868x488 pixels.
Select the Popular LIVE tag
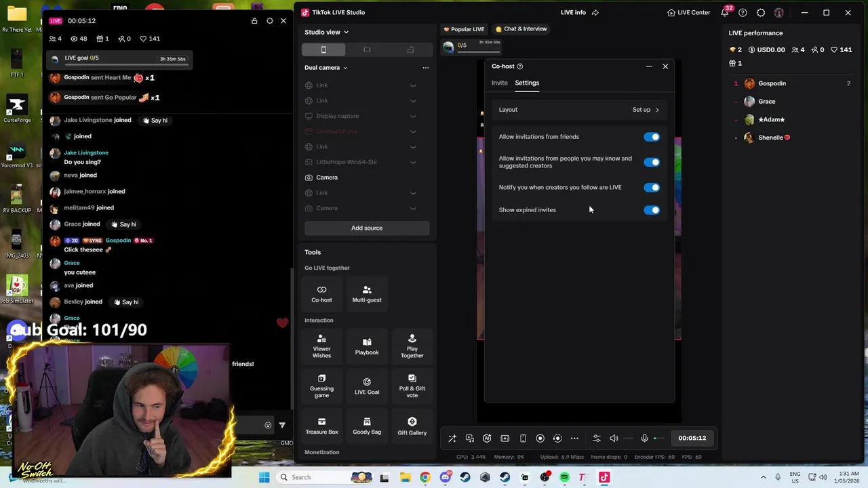pos(464,29)
